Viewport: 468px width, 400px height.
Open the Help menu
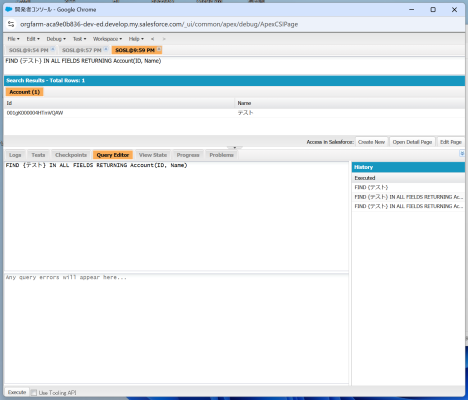coord(136,39)
